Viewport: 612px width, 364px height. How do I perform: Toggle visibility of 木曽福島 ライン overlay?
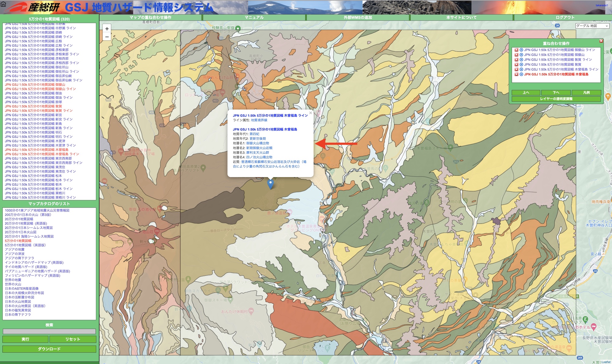[521, 69]
